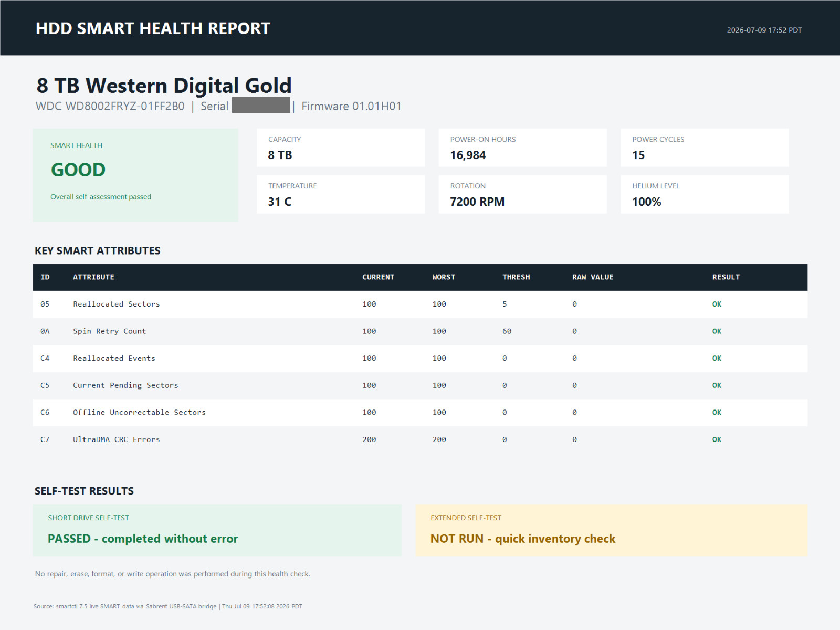Click the HDD SMART HEALTH REPORT title
This screenshot has width=840, height=630.
click(x=153, y=28)
